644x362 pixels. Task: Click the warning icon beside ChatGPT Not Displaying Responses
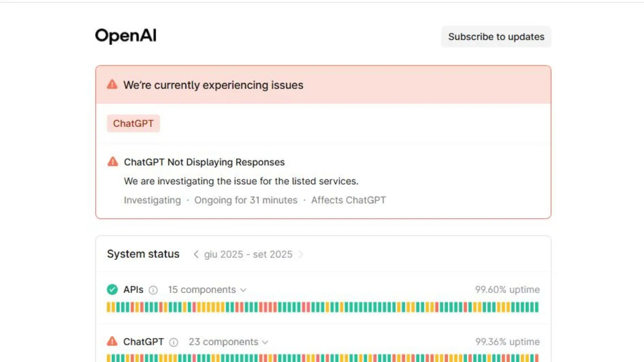click(113, 162)
